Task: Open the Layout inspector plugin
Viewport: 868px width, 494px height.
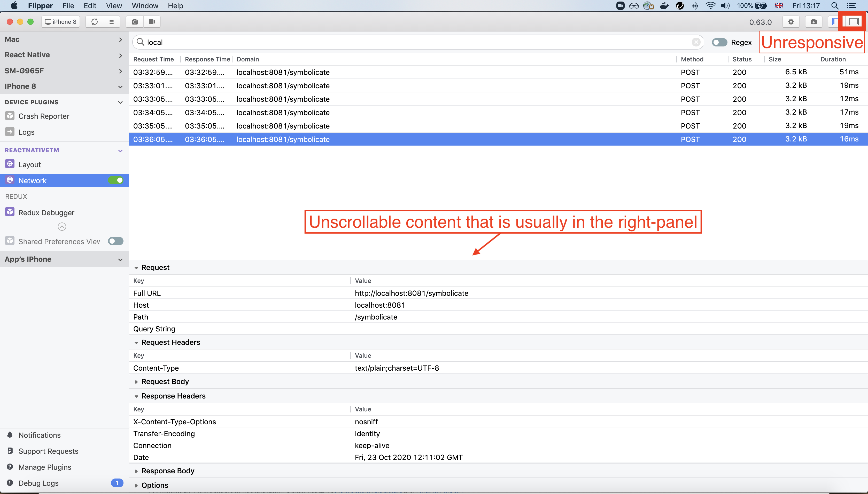Action: [x=29, y=164]
